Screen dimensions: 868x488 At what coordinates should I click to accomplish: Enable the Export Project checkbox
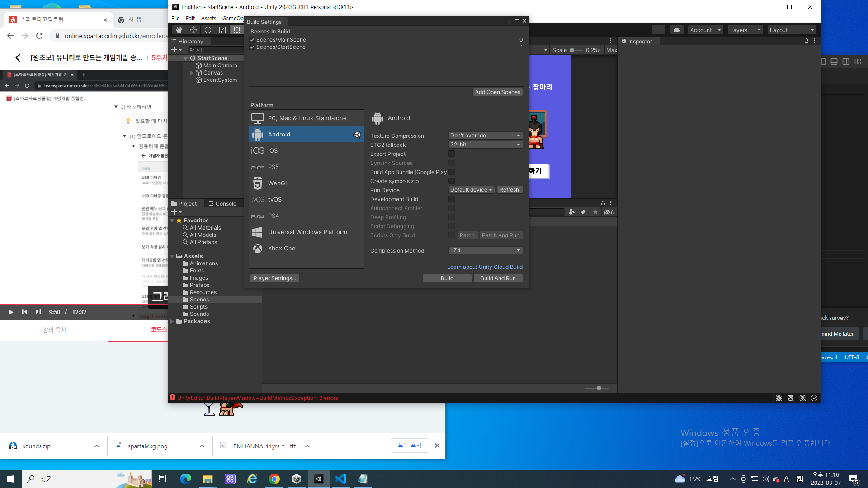[x=452, y=154]
